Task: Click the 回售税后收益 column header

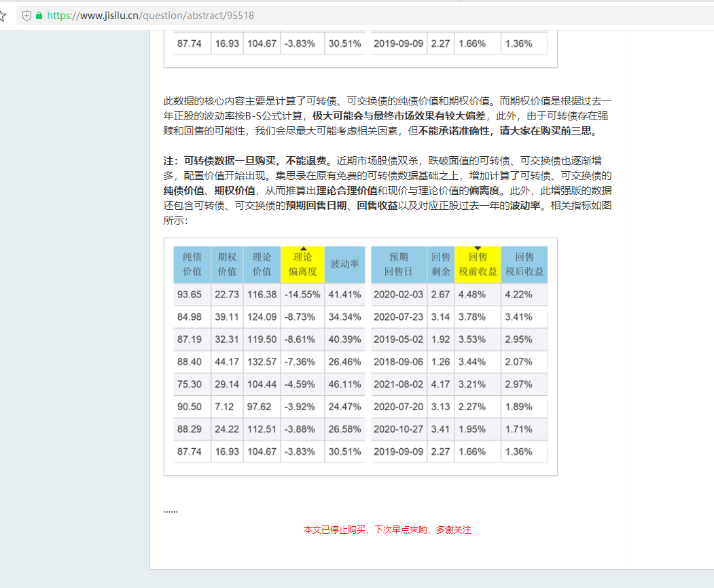Action: pos(524,264)
